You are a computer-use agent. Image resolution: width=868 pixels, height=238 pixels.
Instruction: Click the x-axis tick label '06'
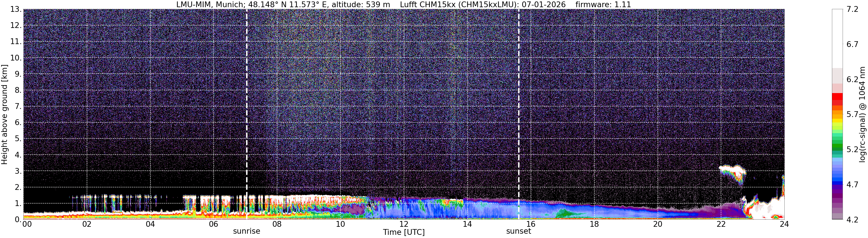(x=214, y=224)
